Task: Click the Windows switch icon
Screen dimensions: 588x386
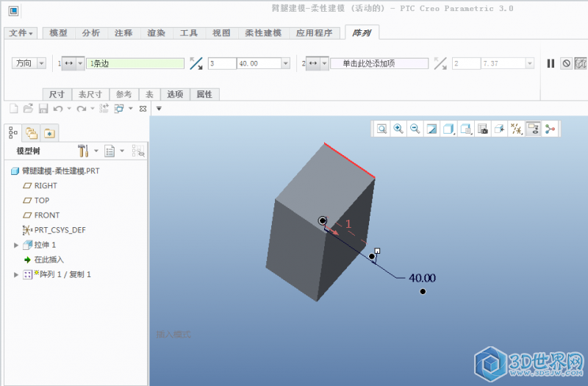Action: pos(119,109)
